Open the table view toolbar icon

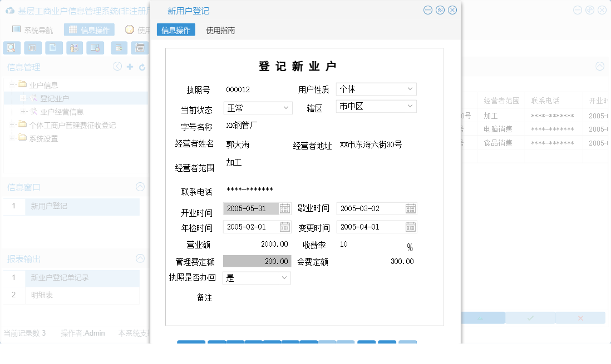[32, 48]
